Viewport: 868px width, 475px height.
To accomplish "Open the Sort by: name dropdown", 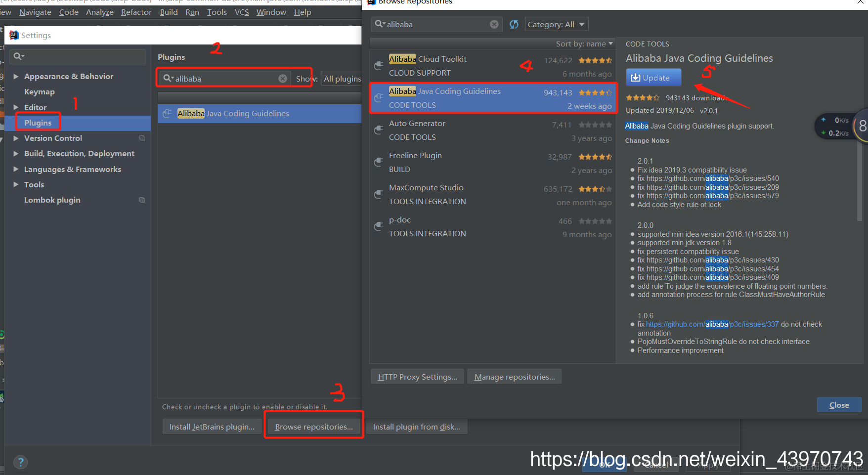I will point(584,44).
